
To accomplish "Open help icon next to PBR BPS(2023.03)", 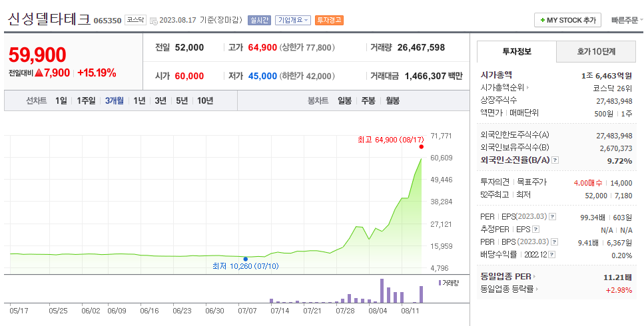I will click(x=555, y=242).
